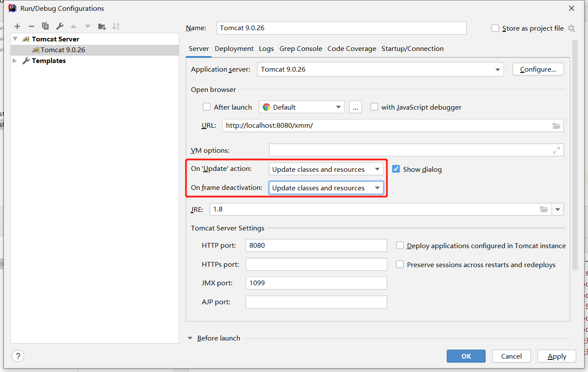Click Apply button
Screen dimensions: 588x372
pos(557,356)
